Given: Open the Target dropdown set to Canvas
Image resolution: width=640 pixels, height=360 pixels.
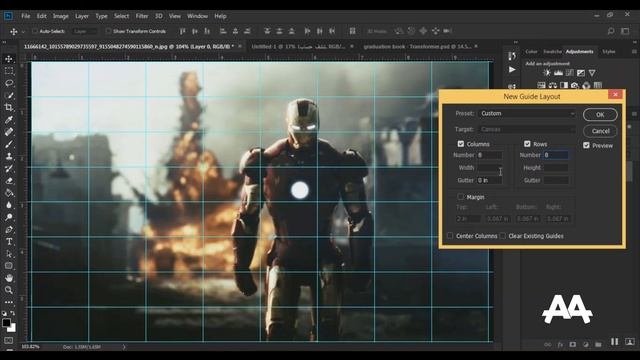Looking at the screenshot, I should click(x=527, y=129).
